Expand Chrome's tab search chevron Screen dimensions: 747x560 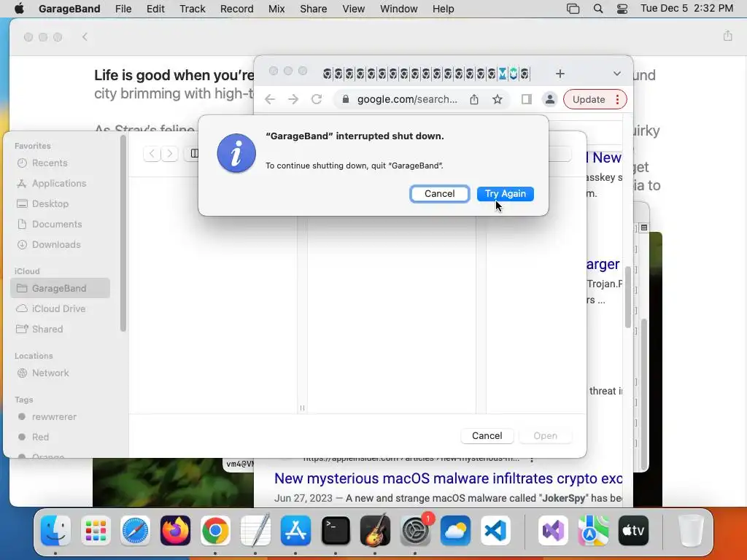coord(617,74)
